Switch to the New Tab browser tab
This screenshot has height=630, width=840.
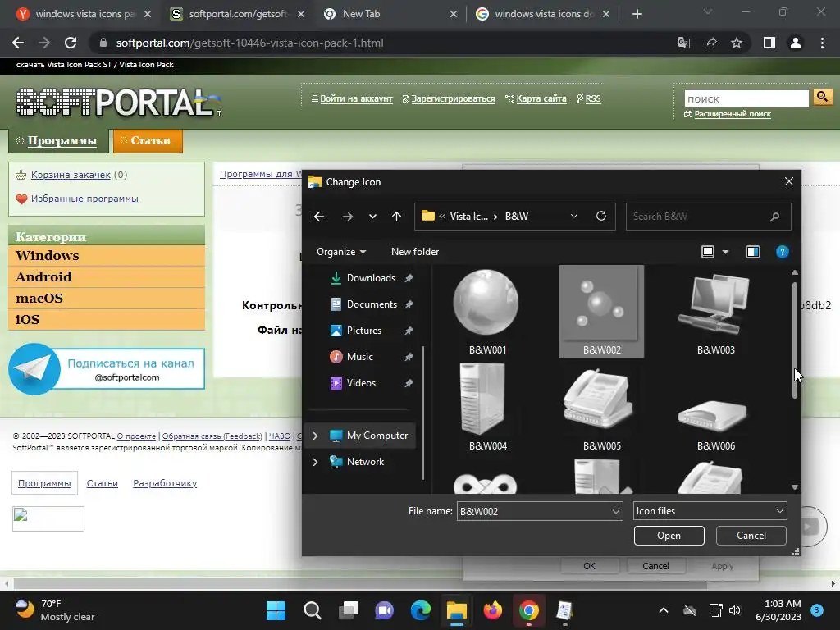391,14
